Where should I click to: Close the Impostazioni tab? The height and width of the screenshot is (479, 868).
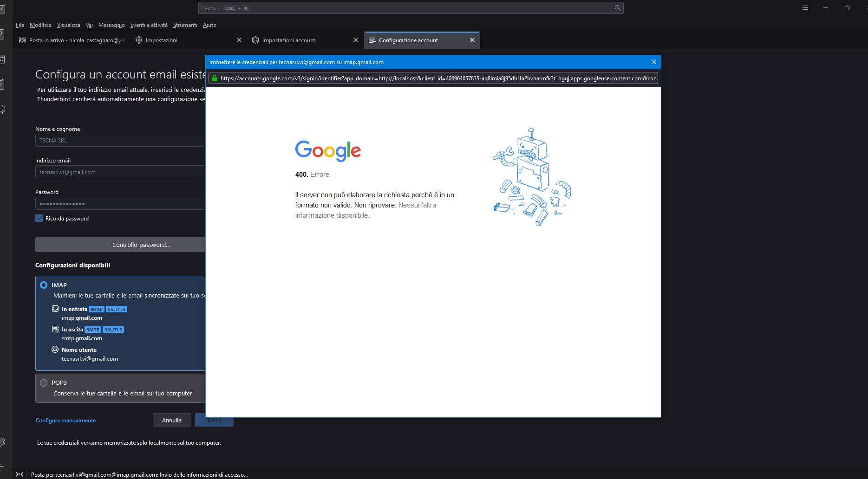tap(239, 40)
